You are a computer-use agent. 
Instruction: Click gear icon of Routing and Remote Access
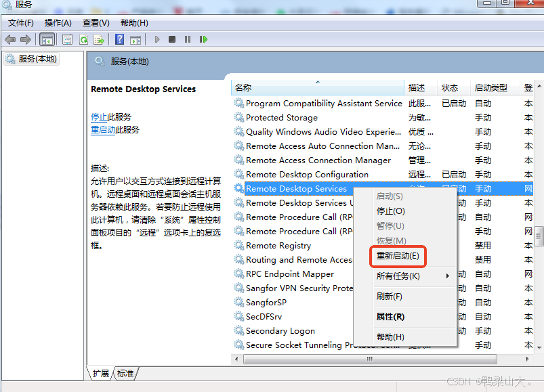point(238,259)
